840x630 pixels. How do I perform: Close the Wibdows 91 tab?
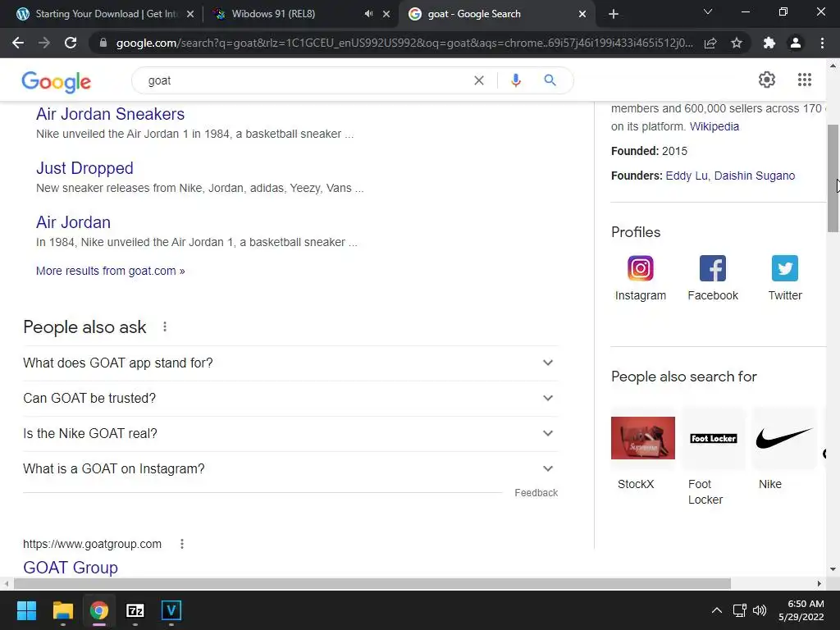tap(386, 15)
